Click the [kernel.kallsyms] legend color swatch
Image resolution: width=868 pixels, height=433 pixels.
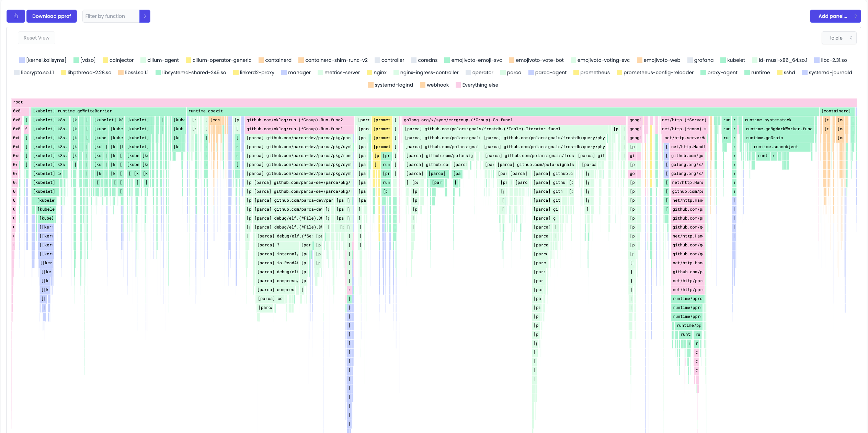[x=22, y=60]
